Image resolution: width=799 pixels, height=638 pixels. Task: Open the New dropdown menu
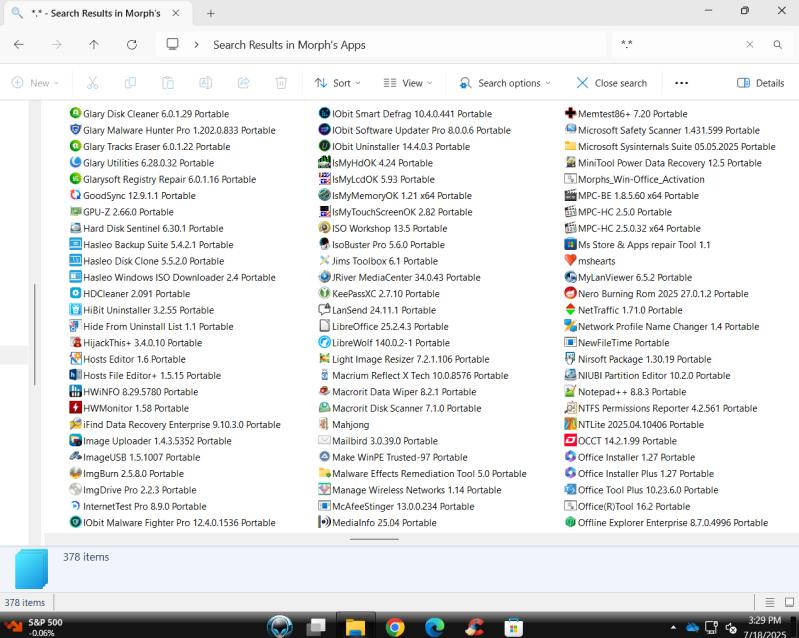pyautogui.click(x=35, y=83)
